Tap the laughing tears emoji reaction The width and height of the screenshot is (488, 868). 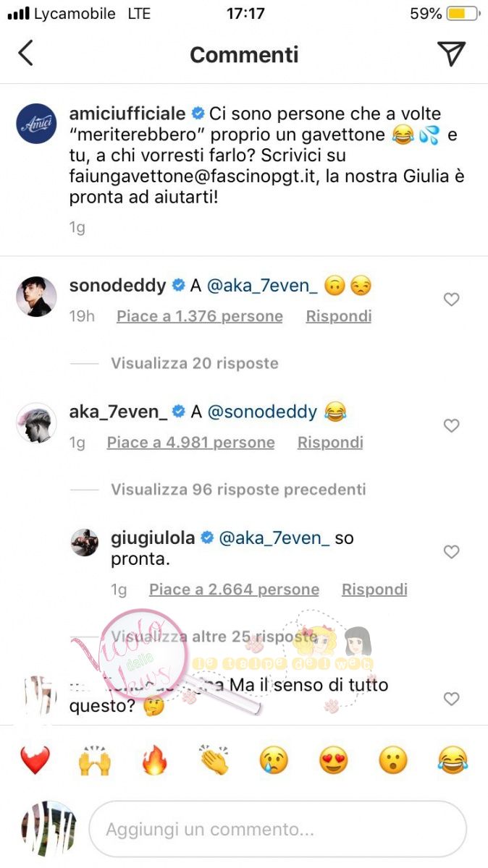point(453,760)
